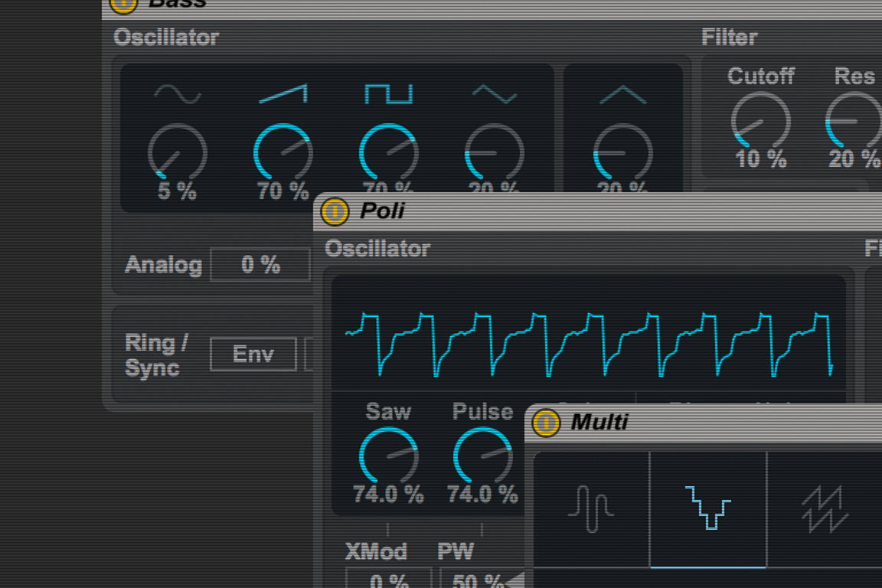Select the sawtooth waveform icon in Bass
The height and width of the screenshot is (588, 882).
(x=283, y=93)
